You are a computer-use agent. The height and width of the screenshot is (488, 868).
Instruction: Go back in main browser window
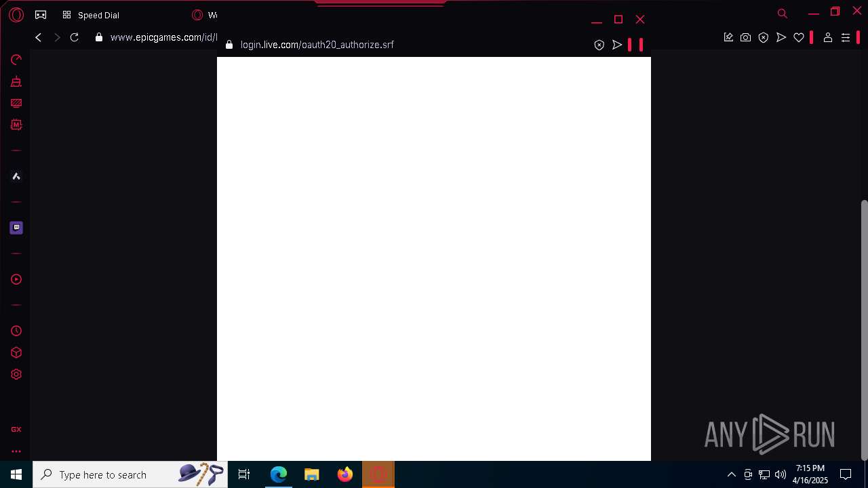39,37
